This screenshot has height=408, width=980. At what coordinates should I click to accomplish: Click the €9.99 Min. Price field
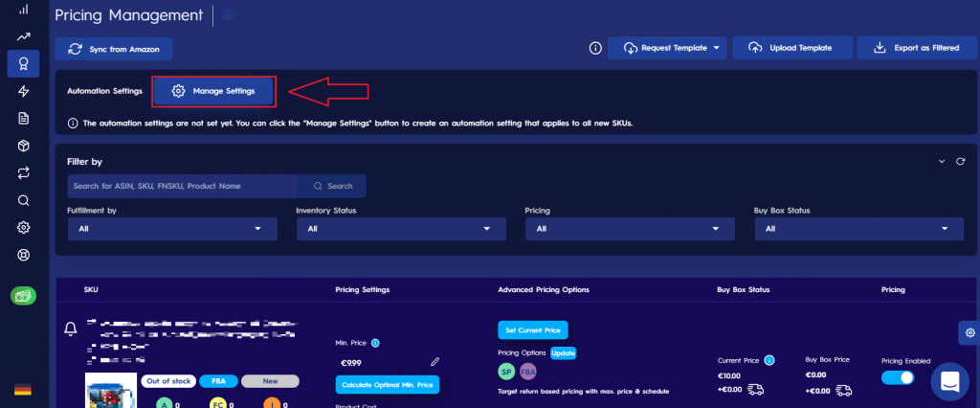(x=381, y=362)
